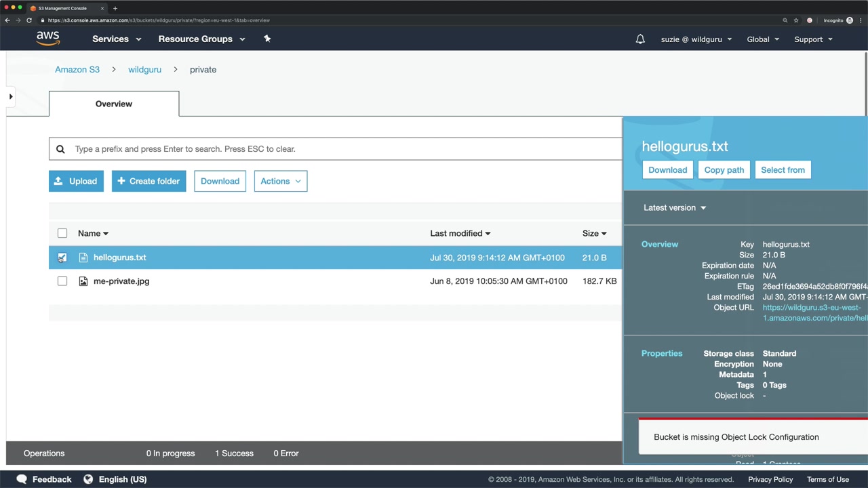Close the S3 Management Console tab
Image resolution: width=868 pixels, height=488 pixels.
pos(102,8)
